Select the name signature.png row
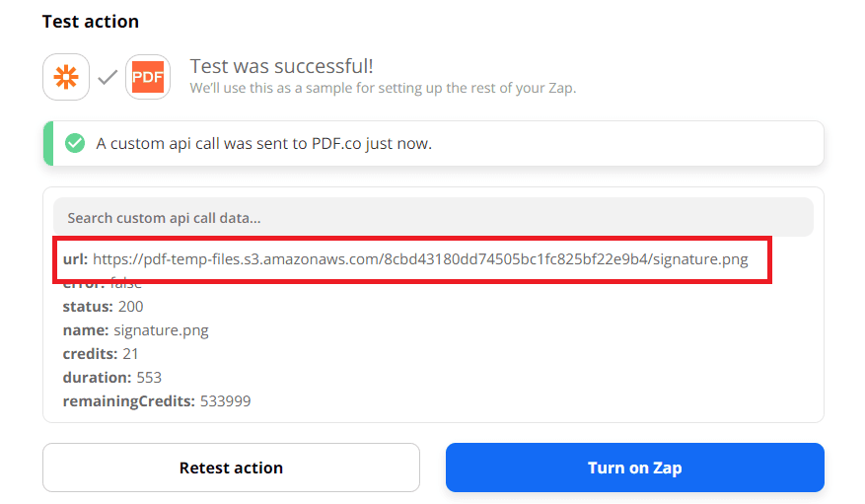Viewport: 865px width, 504px height. (135, 330)
